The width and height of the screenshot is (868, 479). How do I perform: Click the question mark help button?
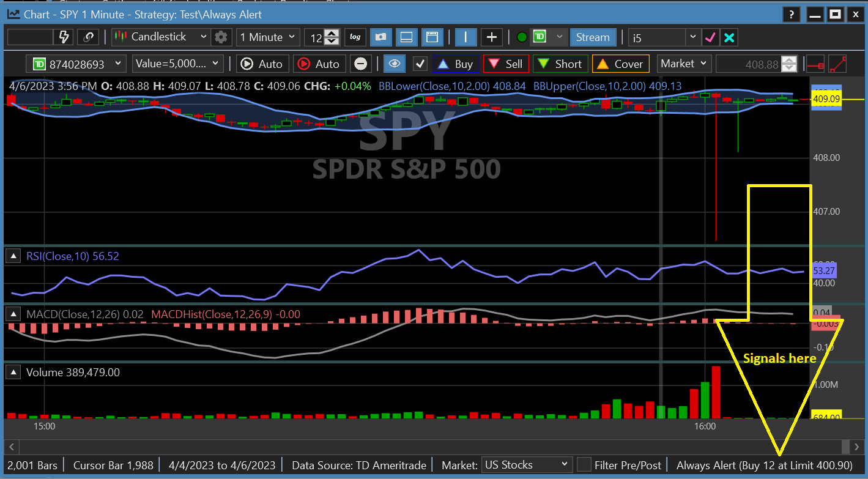[x=792, y=14]
